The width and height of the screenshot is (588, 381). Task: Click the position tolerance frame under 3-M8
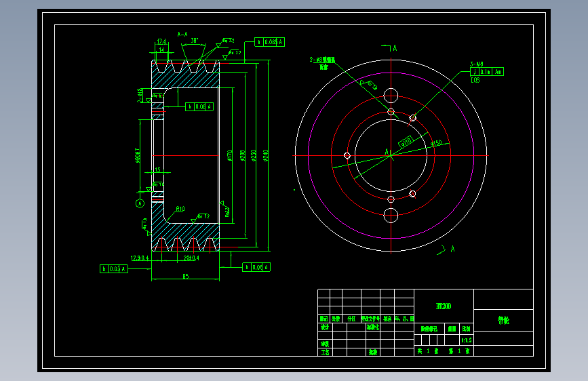(x=487, y=72)
